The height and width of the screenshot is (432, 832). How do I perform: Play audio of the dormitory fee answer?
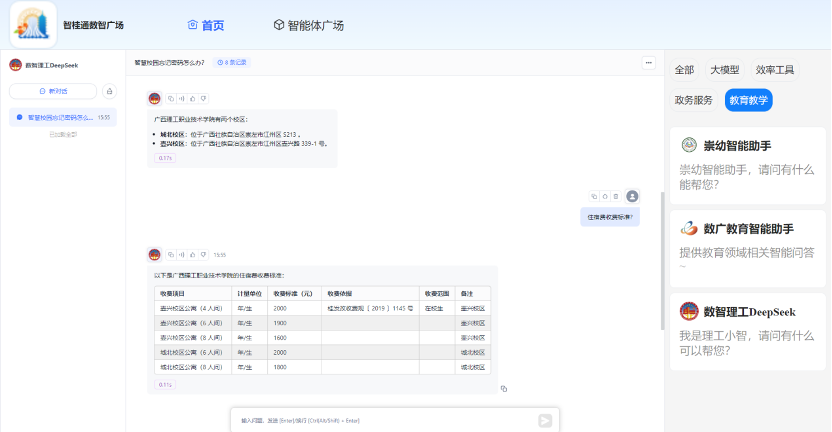pyautogui.click(x=181, y=254)
